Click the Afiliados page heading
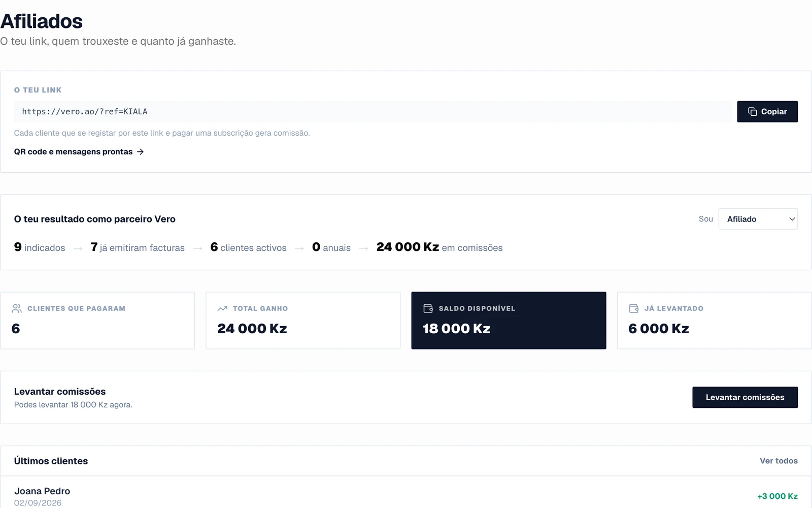The image size is (812, 508). [x=42, y=21]
